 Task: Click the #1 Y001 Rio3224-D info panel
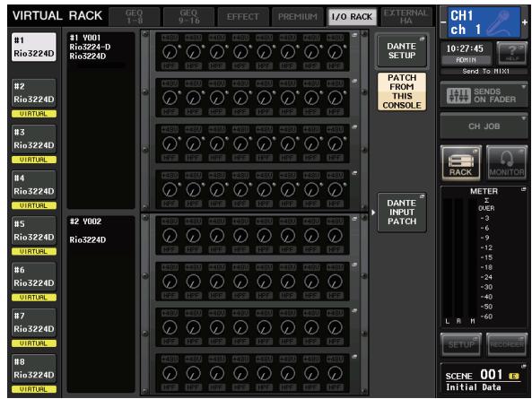(x=100, y=121)
